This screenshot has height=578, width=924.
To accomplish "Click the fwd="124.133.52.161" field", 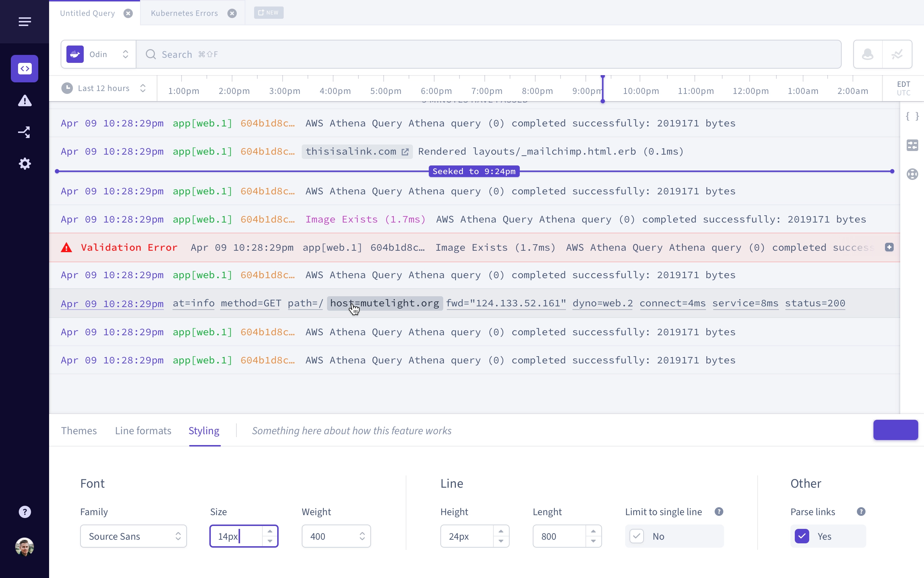I will tap(506, 303).
